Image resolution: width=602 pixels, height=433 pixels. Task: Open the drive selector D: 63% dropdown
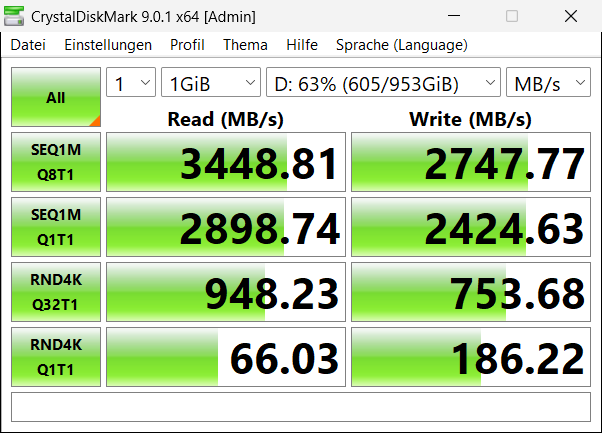383,82
